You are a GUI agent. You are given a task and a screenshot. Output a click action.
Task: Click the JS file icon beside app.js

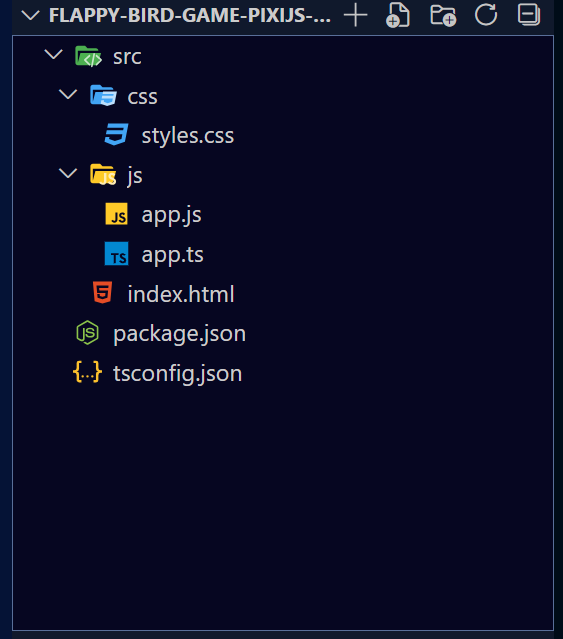click(117, 214)
